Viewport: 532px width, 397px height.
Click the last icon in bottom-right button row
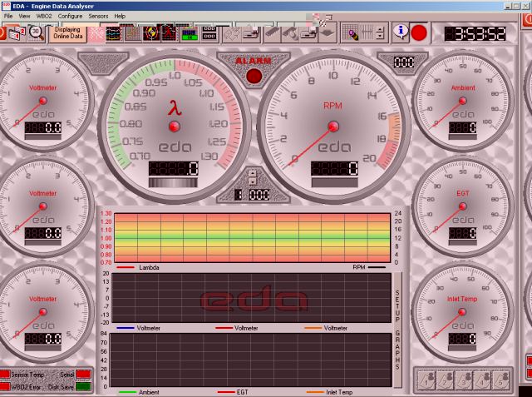[500, 379]
